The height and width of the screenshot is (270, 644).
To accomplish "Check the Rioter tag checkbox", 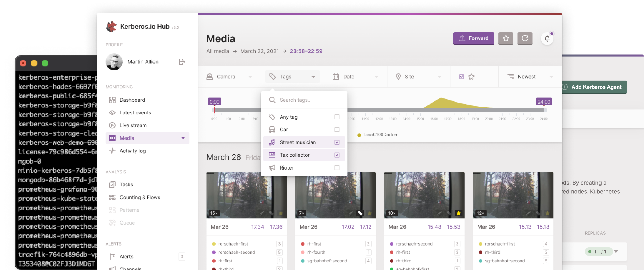I will (337, 168).
